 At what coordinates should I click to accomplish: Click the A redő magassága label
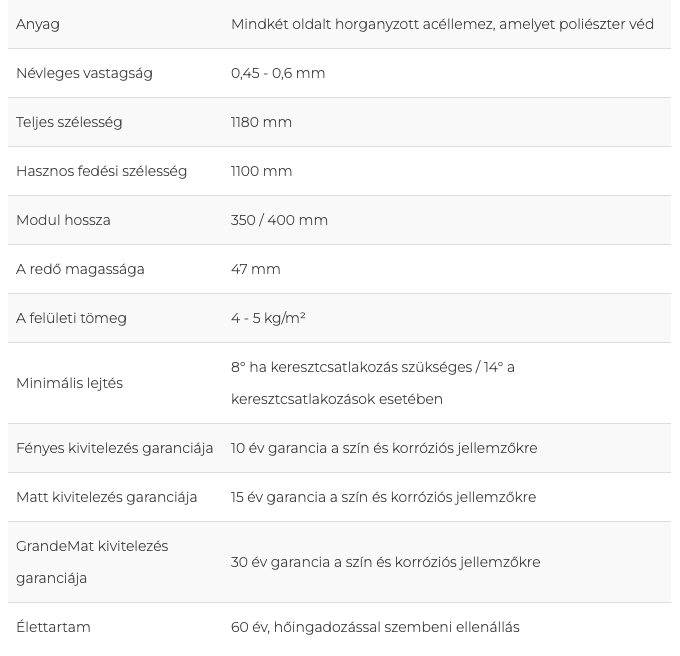tap(80, 269)
